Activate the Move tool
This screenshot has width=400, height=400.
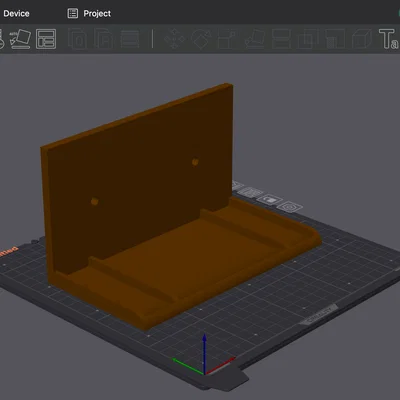pos(174,39)
